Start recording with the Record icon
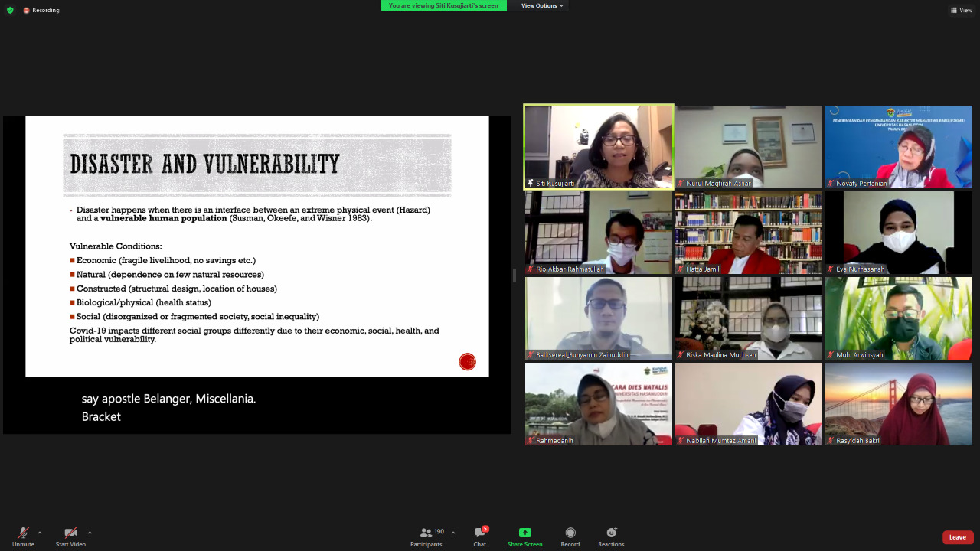This screenshot has height=551, width=980. (570, 533)
